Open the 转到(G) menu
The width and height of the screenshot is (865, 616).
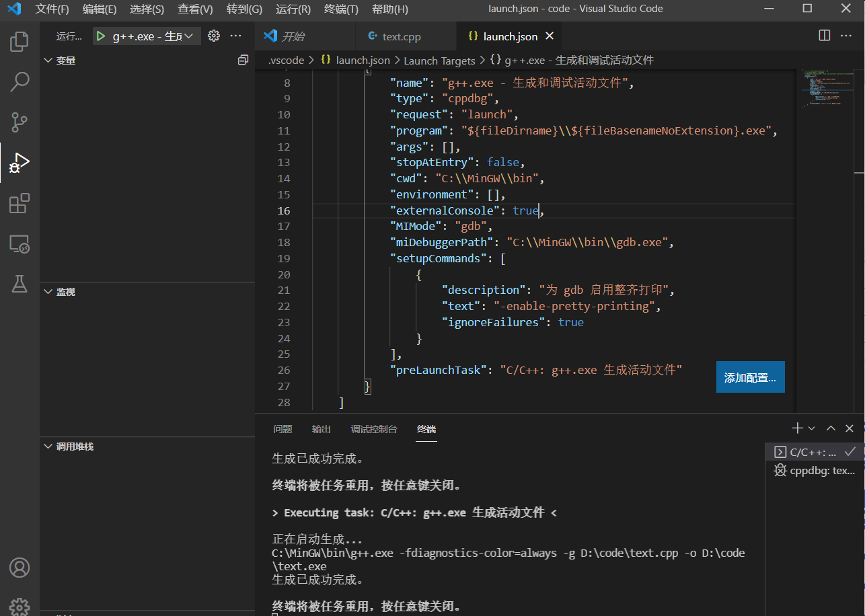click(244, 9)
